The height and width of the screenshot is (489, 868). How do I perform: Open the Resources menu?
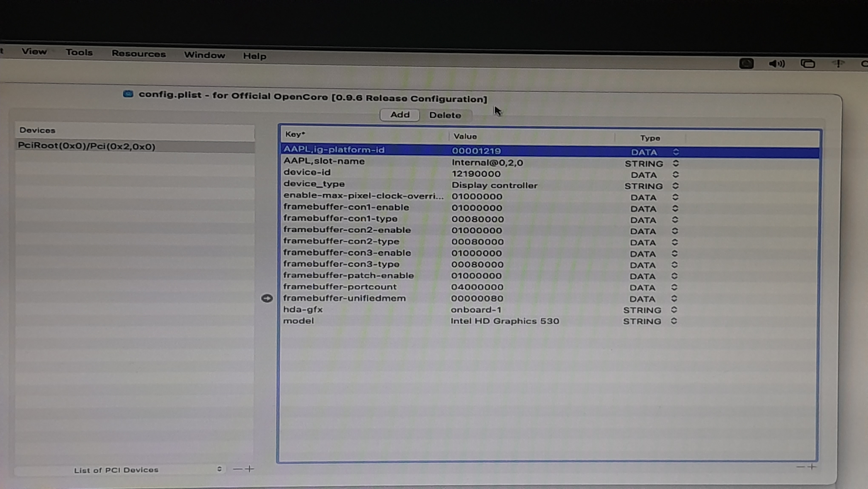(x=139, y=54)
